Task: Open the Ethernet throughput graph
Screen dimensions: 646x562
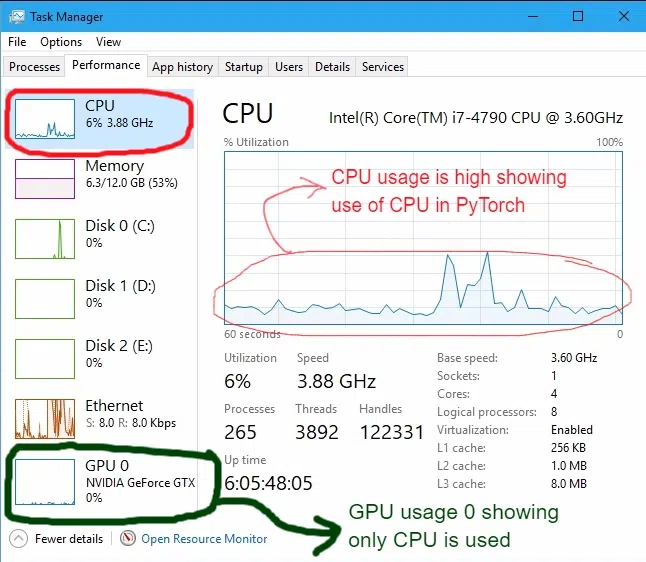Action: tap(45, 419)
